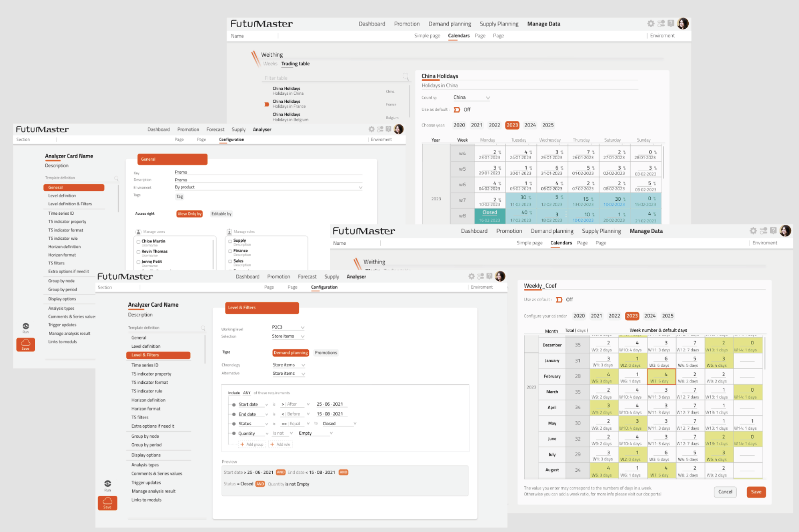Click the View Only by button
Viewport: 799px width, 532px height.
pos(189,213)
